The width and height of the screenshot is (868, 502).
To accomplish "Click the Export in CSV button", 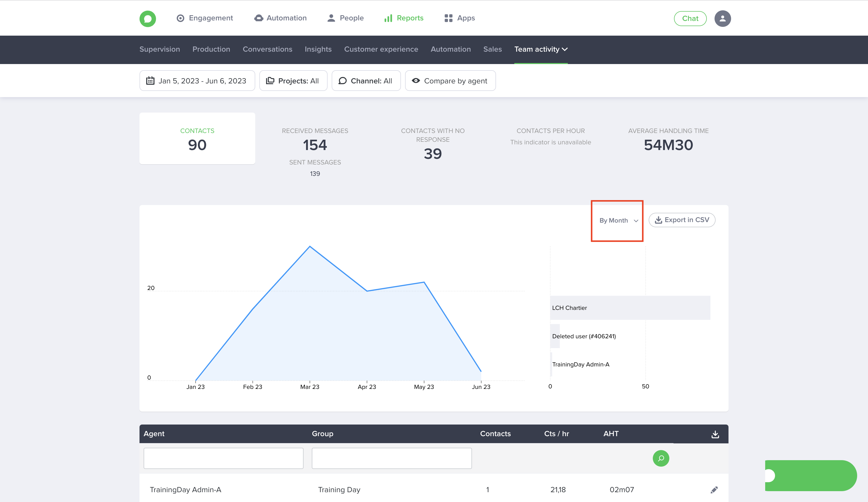I will pyautogui.click(x=682, y=220).
